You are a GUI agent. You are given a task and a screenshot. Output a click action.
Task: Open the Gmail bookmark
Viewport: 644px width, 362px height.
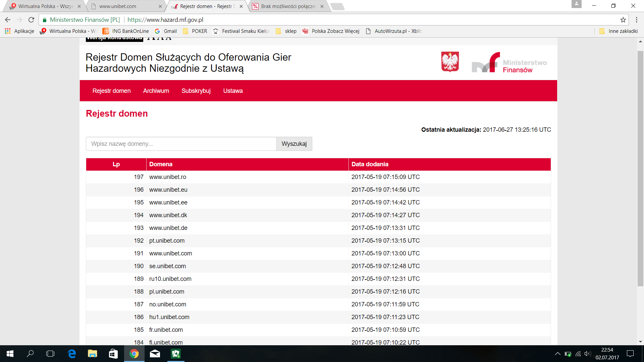point(166,31)
